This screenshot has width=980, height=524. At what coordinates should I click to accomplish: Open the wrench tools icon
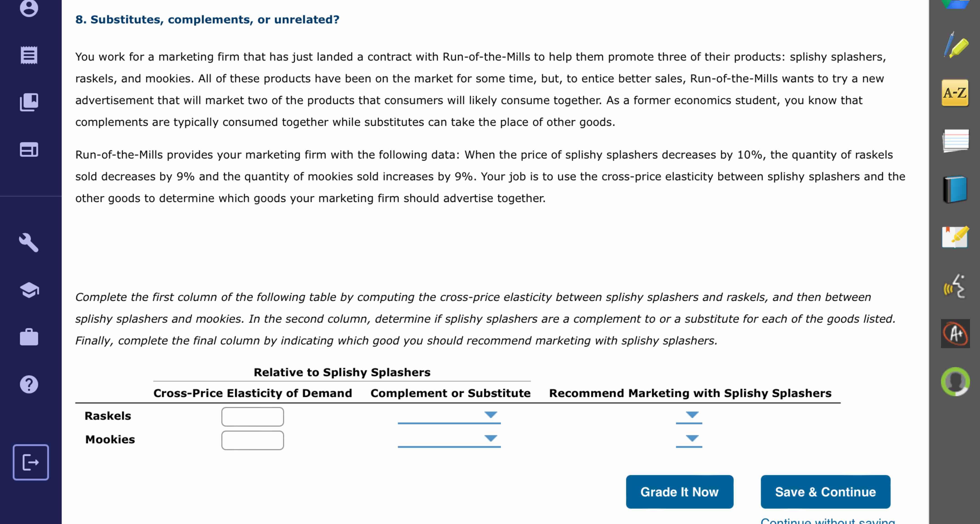pyautogui.click(x=29, y=243)
